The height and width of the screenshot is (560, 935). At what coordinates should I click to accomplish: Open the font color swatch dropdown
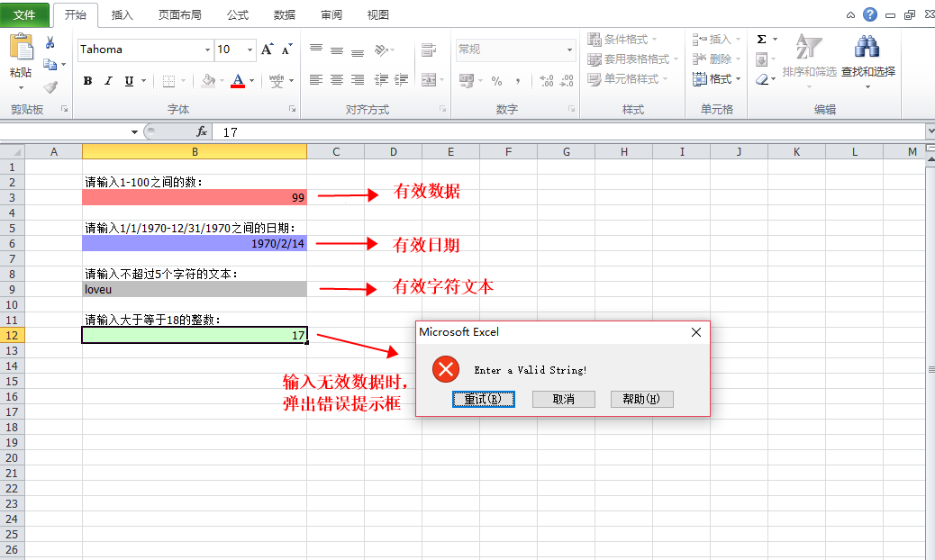pyautogui.click(x=250, y=80)
